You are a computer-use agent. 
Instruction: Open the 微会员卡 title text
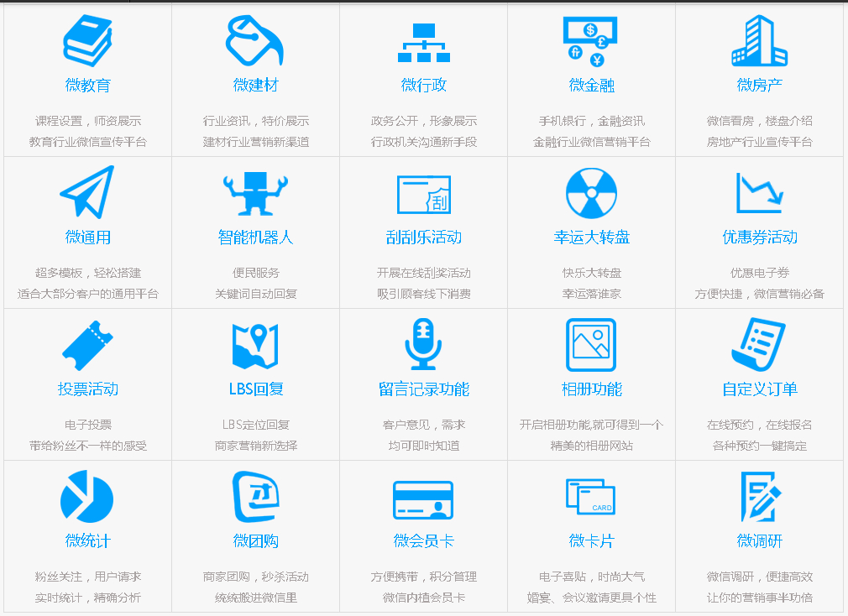(x=423, y=541)
